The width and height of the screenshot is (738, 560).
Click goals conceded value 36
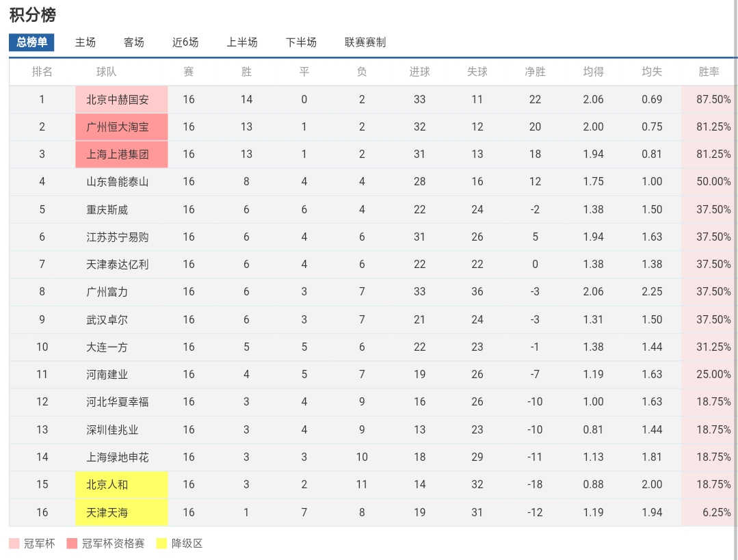tap(477, 291)
